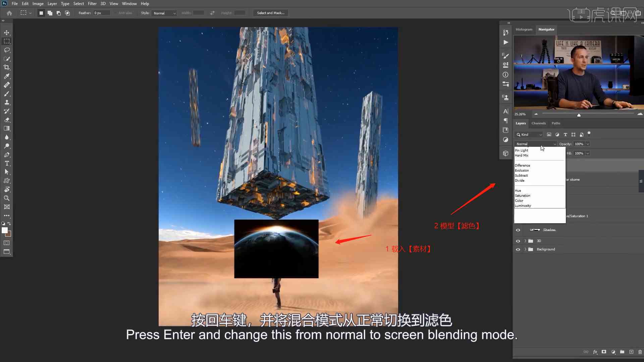
Task: Select the Eyedropper tool
Action: tap(7, 76)
